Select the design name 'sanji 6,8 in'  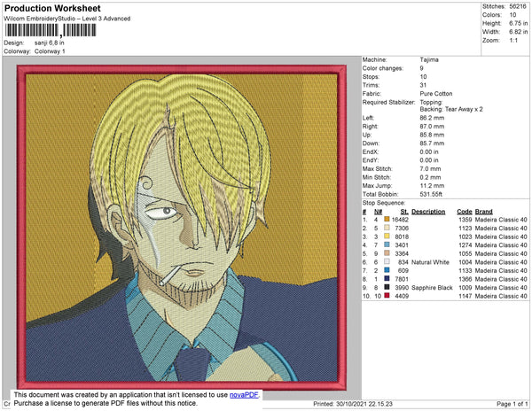coord(49,43)
